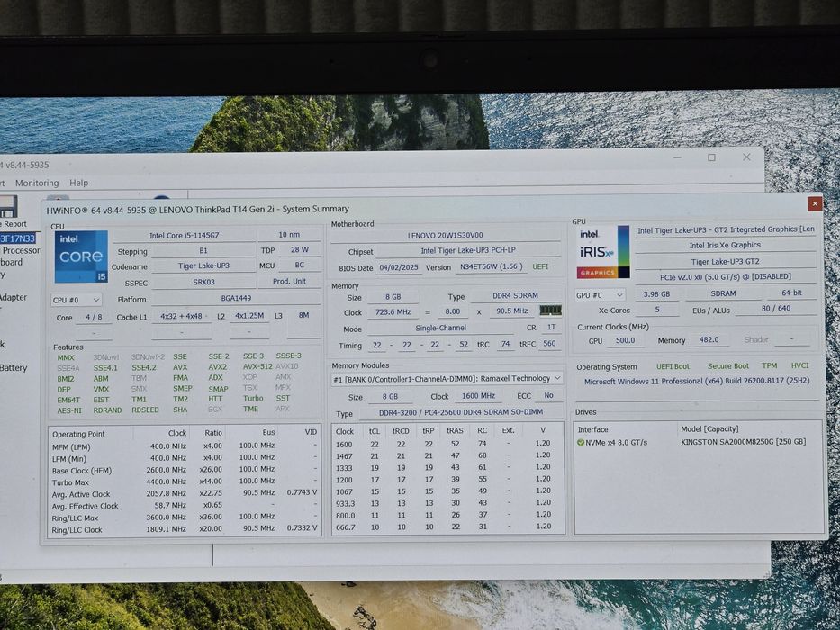Image resolution: width=840 pixels, height=630 pixels.
Task: Click the ECC value No
Action: tap(548, 395)
